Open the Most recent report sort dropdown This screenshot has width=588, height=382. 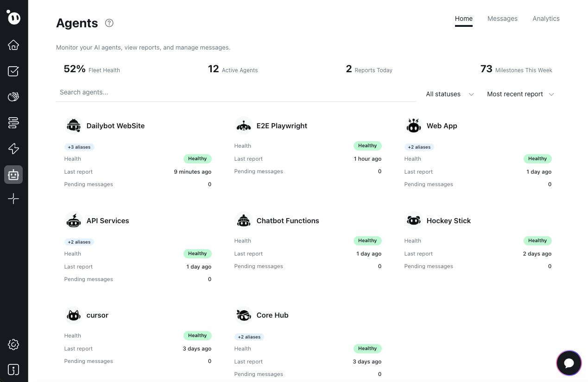pyautogui.click(x=520, y=94)
